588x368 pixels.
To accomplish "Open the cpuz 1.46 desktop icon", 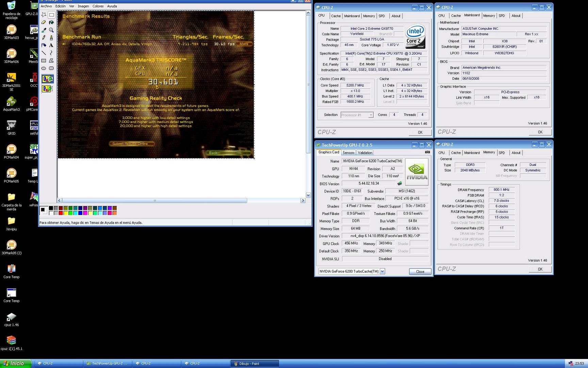I will 11,319.
